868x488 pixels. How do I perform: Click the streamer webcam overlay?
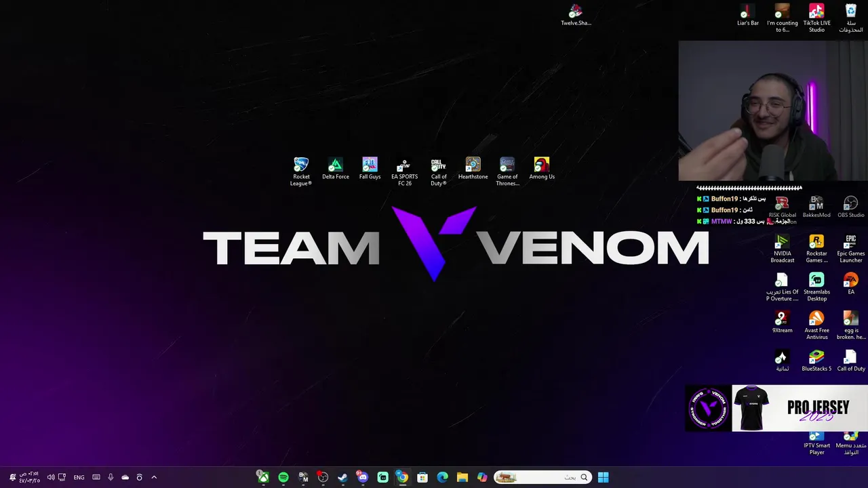click(x=773, y=110)
